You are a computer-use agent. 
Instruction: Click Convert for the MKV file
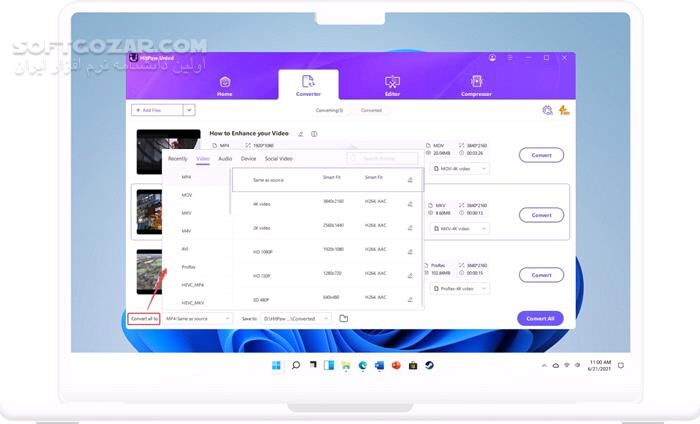pos(541,215)
